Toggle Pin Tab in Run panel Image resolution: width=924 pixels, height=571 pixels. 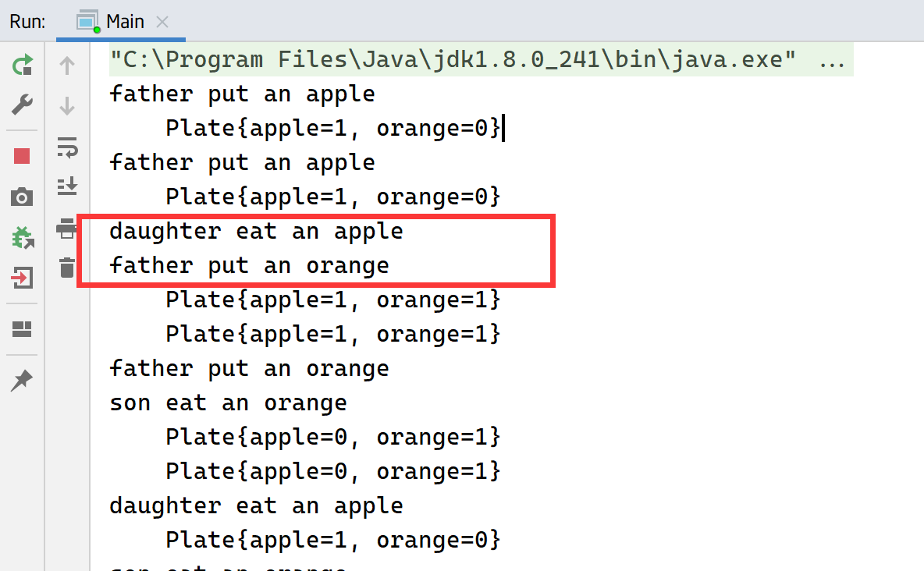22,381
